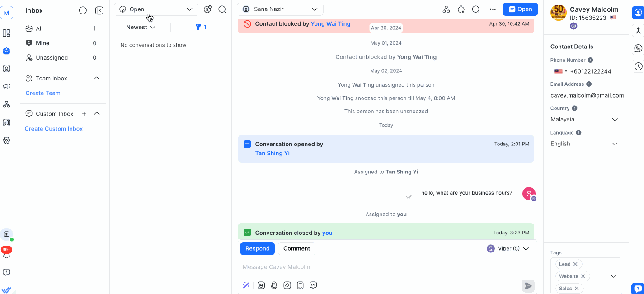Click the blue Open conversation button
Viewport: 644px width, 294px height.
(520, 9)
